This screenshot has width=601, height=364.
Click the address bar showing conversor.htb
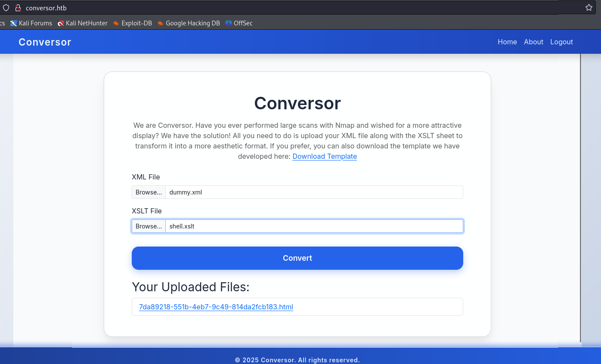click(x=258, y=8)
